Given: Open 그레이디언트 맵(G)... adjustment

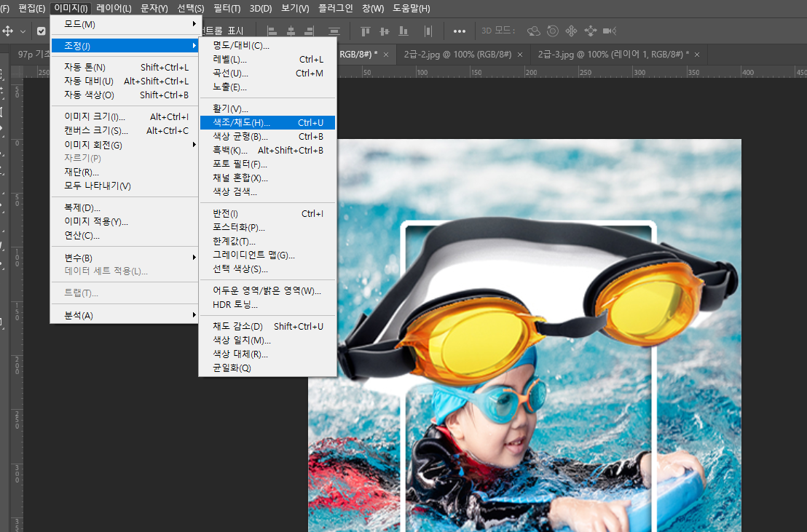Looking at the screenshot, I should tap(267, 255).
